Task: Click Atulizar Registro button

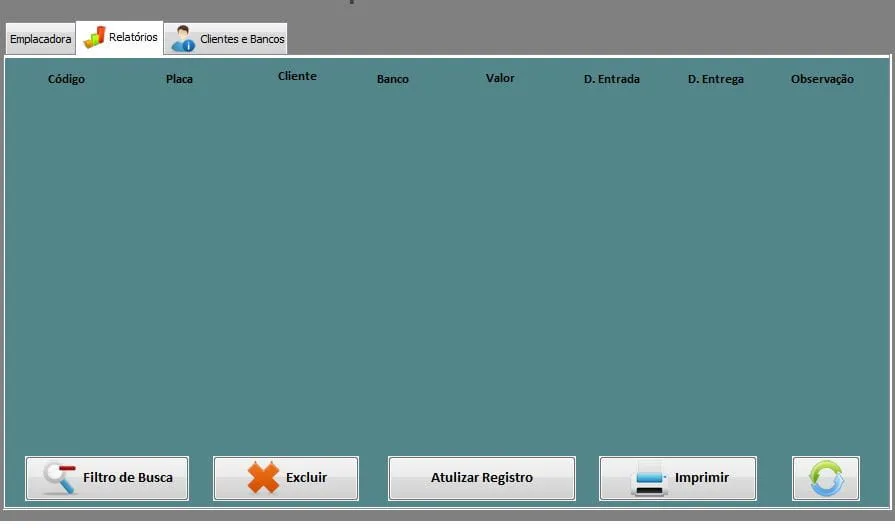Action: pyautogui.click(x=482, y=478)
